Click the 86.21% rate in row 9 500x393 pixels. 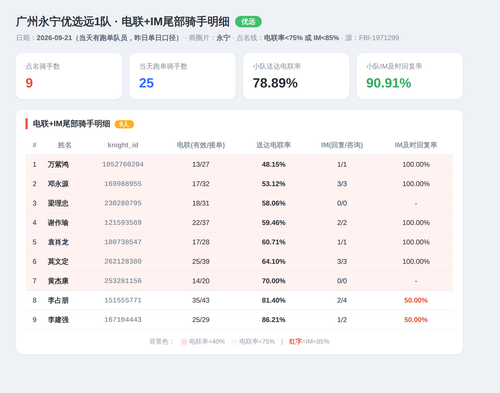(x=273, y=320)
